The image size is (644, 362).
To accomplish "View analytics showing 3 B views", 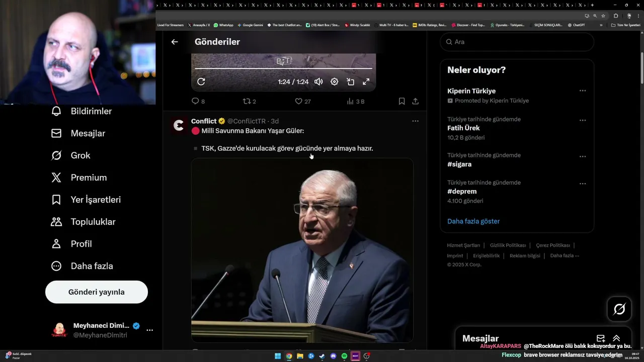I will (x=356, y=101).
